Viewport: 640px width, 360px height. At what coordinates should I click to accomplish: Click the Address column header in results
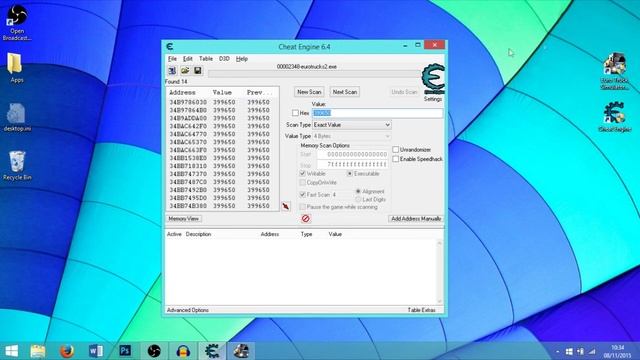182,93
